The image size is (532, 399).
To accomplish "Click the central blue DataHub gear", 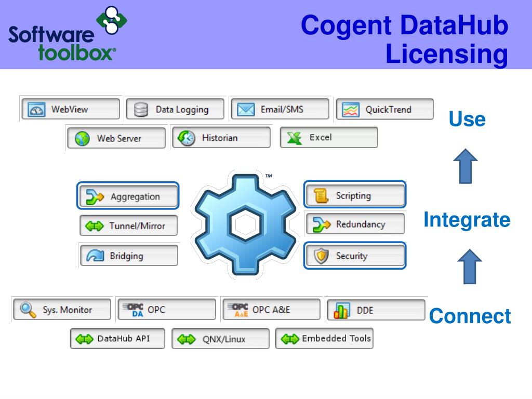I will click(x=245, y=224).
